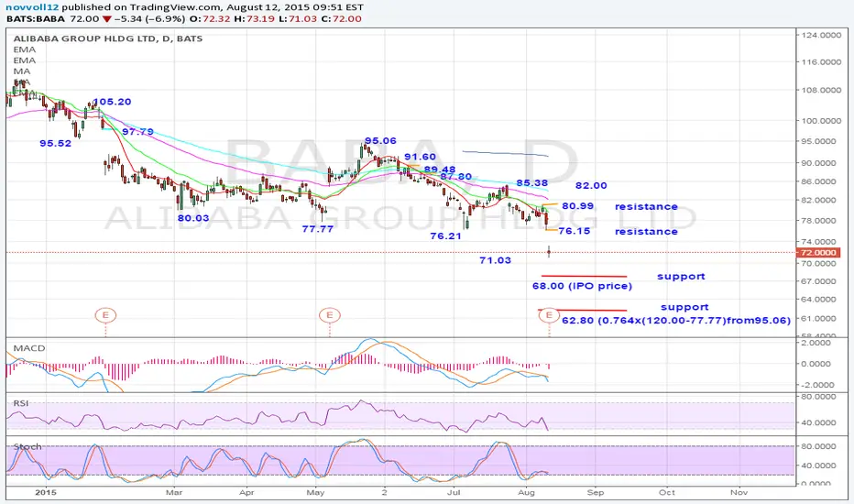Click the earnings E marker in August

549,315
